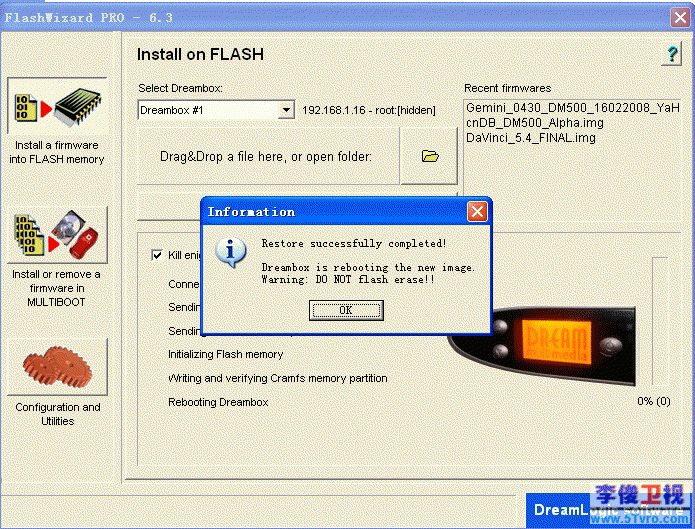Viewport: 695px width, 529px height.
Task: Open the MULTIBOOT firmware install icon
Action: pyautogui.click(x=58, y=235)
